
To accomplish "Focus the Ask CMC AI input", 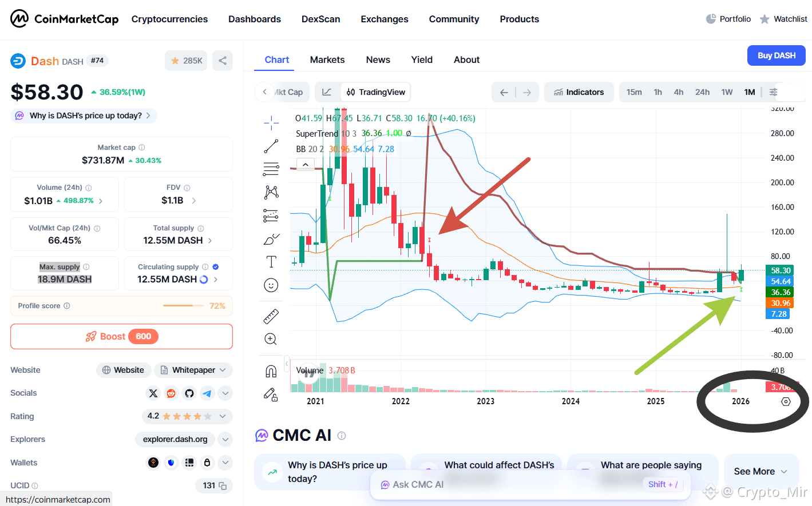I will 530,485.
